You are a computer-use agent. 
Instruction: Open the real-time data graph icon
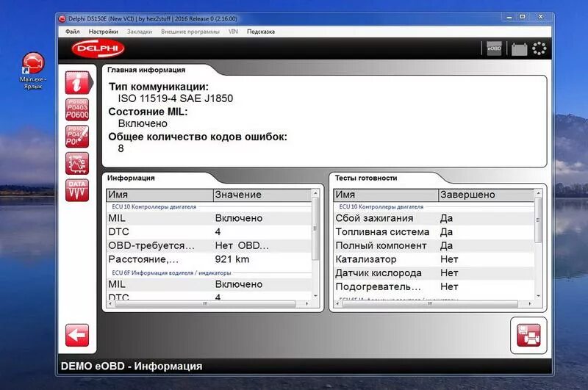pyautogui.click(x=77, y=163)
